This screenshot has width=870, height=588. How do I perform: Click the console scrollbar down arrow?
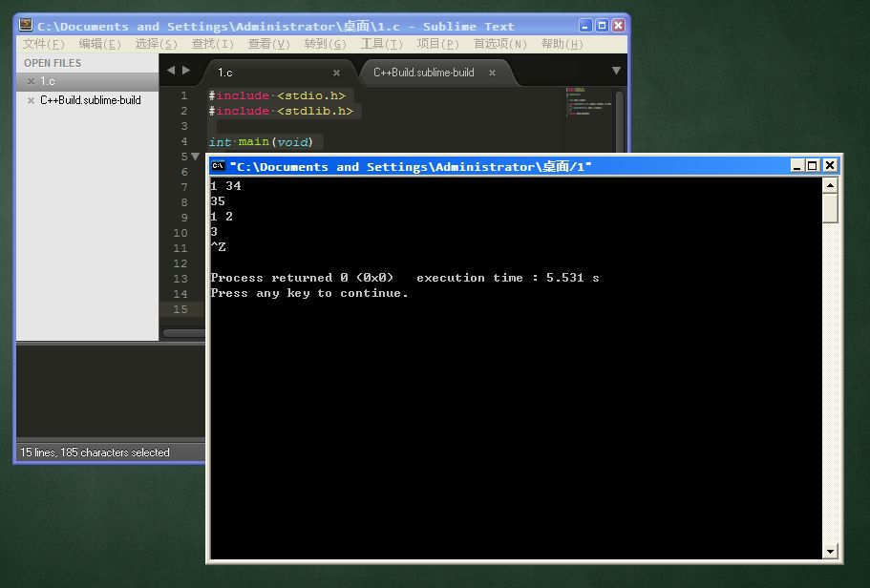829,551
